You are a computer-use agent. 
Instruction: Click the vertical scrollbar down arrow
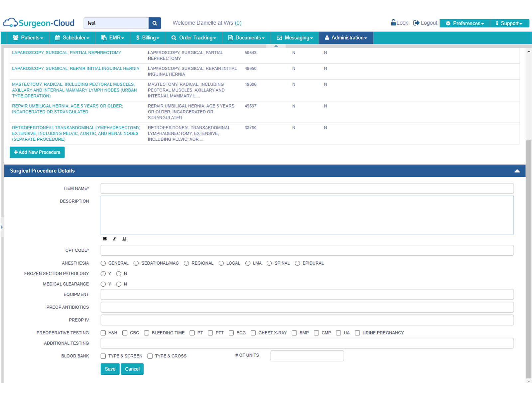pyautogui.click(x=529, y=381)
